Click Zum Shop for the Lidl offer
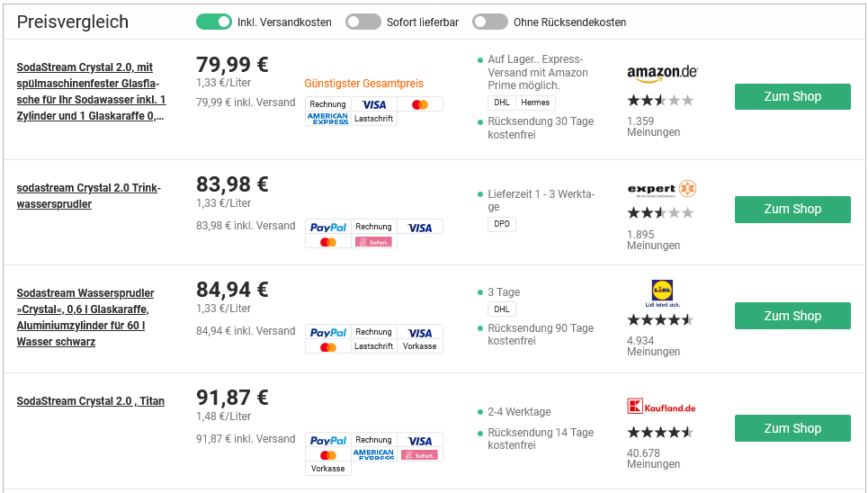The image size is (868, 493). point(792,316)
